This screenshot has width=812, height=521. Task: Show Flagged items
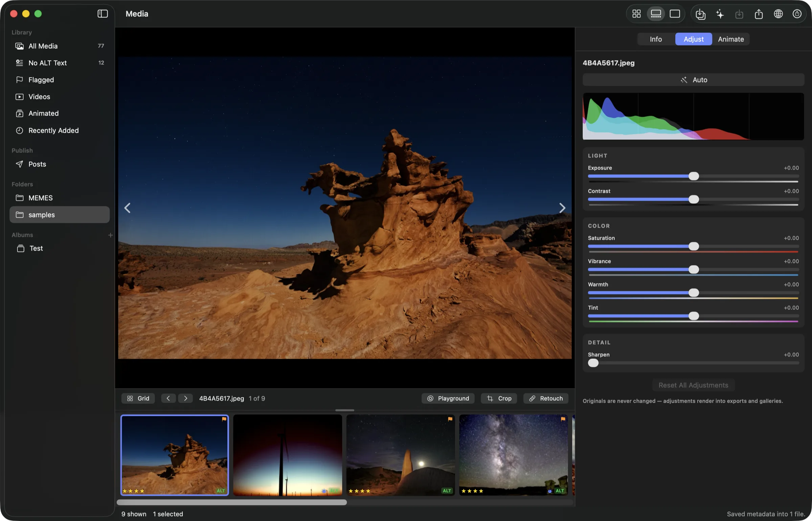click(60, 80)
